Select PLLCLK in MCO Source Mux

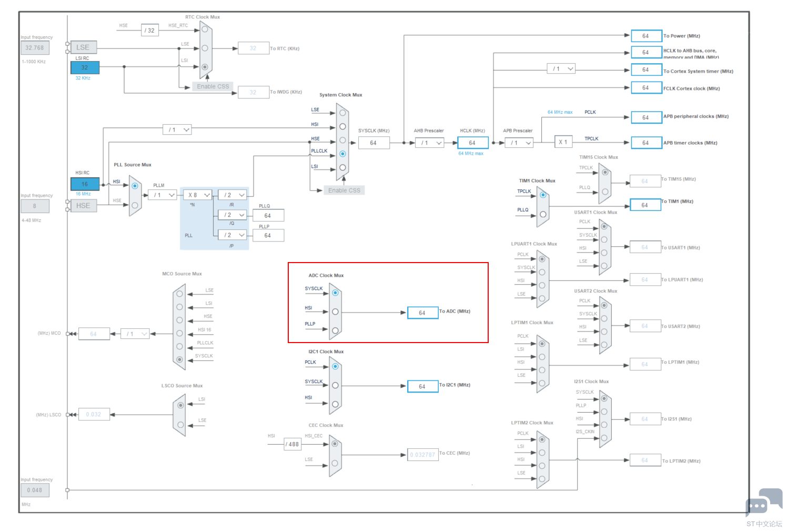point(179,346)
